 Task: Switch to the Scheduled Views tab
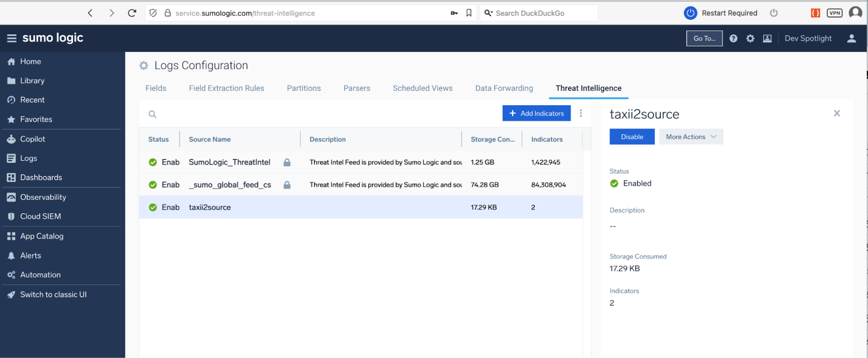(422, 88)
